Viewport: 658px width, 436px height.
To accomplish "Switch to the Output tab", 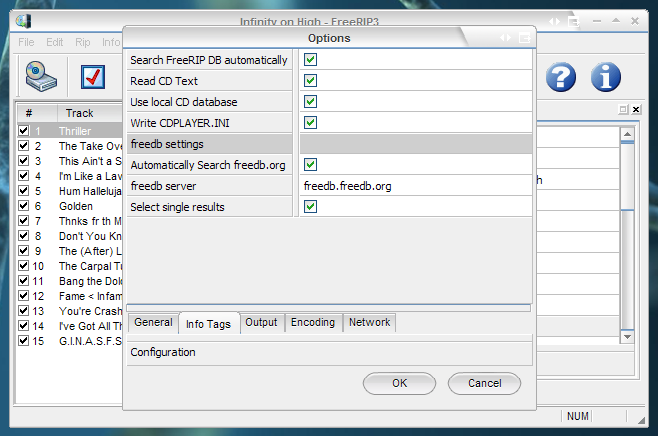I will coord(261,322).
